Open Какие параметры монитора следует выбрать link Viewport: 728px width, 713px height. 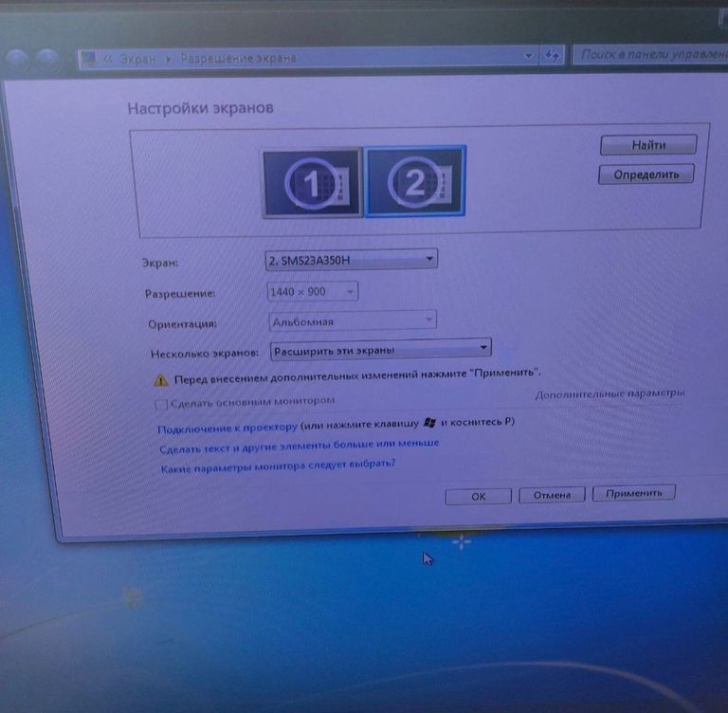pos(278,466)
